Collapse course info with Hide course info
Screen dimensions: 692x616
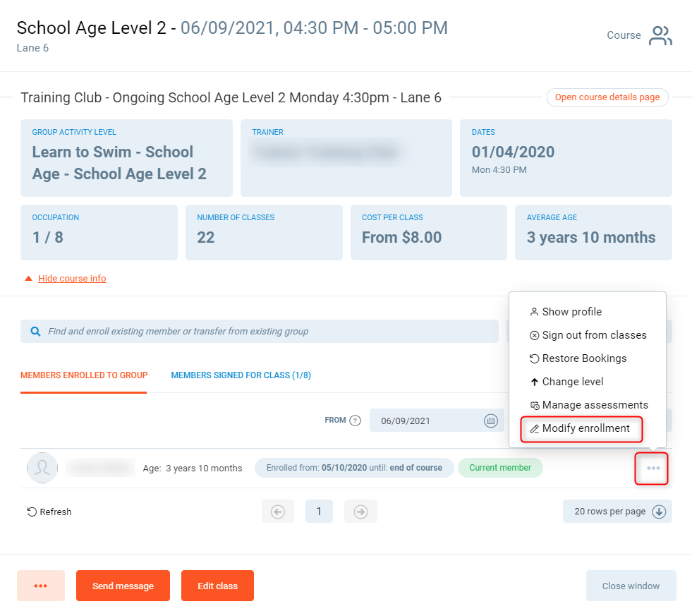click(x=72, y=279)
